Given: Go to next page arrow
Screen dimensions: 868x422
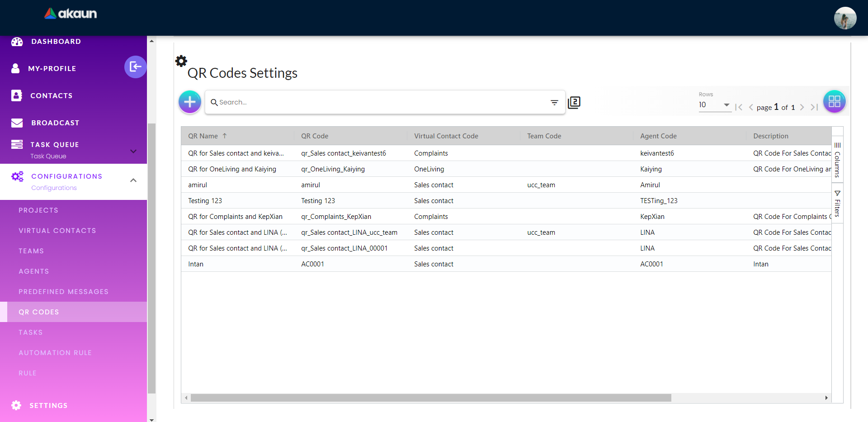Looking at the screenshot, I should (x=802, y=107).
